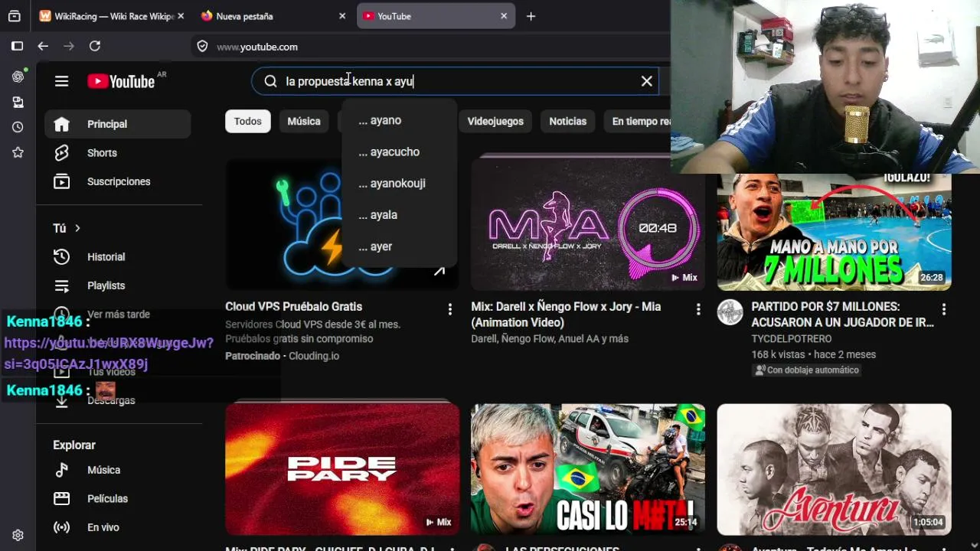Image resolution: width=980 pixels, height=551 pixels.
Task: Open a new browser tab
Action: [x=531, y=16]
